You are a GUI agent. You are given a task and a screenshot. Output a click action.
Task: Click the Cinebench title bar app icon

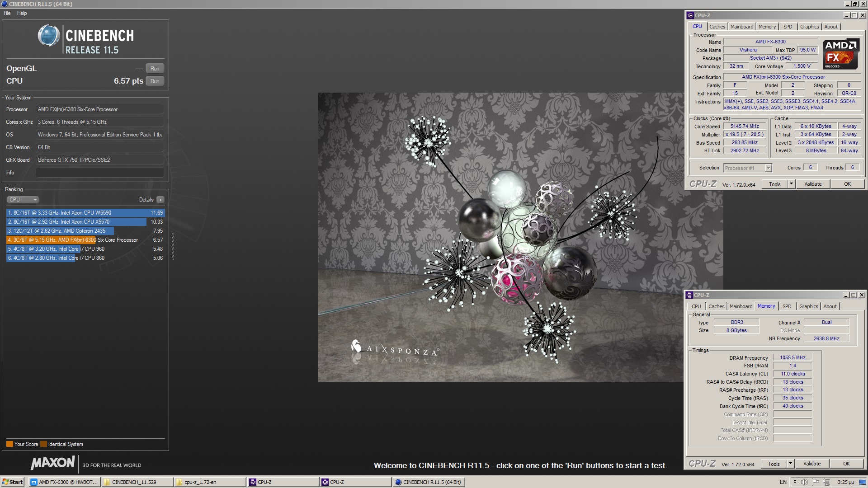tap(5, 4)
